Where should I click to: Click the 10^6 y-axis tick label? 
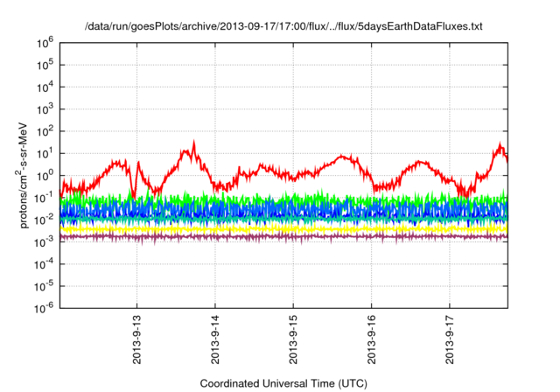[x=45, y=43]
